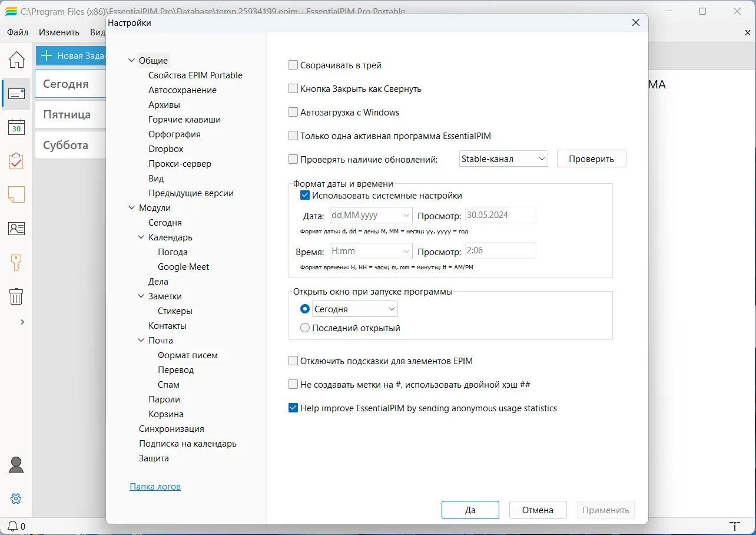Image resolution: width=756 pixels, height=535 pixels.
Task: Collapse the Модули tree node
Action: [131, 207]
